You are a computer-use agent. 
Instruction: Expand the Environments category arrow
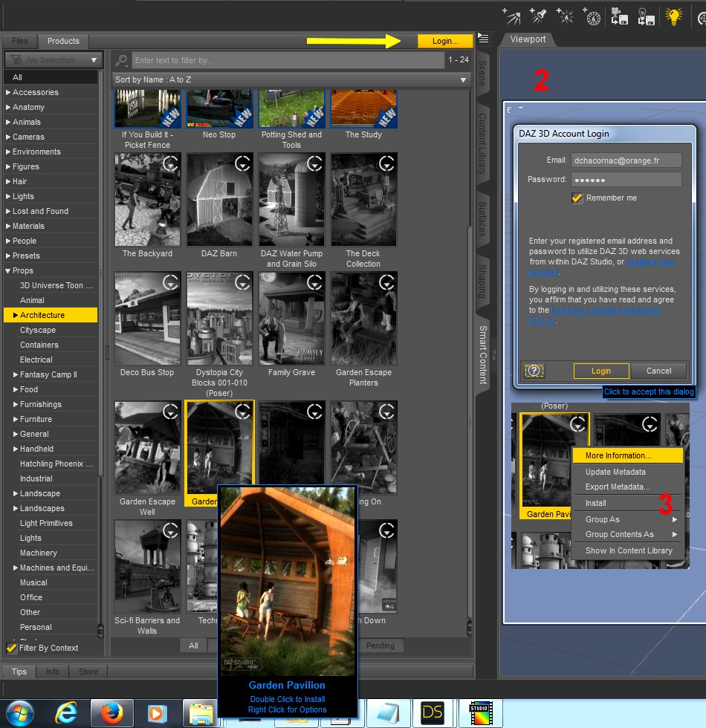click(8, 152)
